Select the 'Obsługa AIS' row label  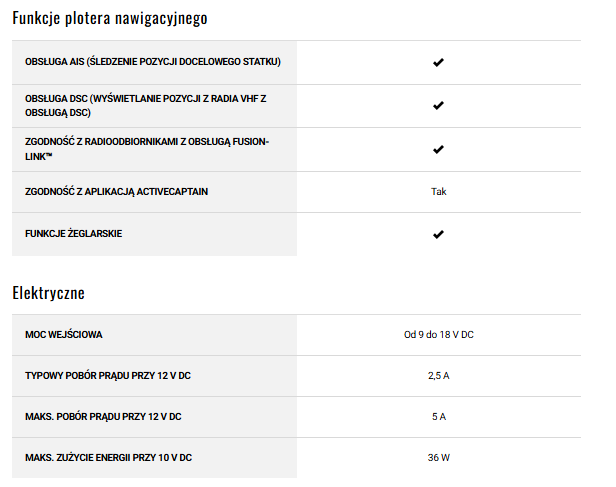pyautogui.click(x=153, y=62)
